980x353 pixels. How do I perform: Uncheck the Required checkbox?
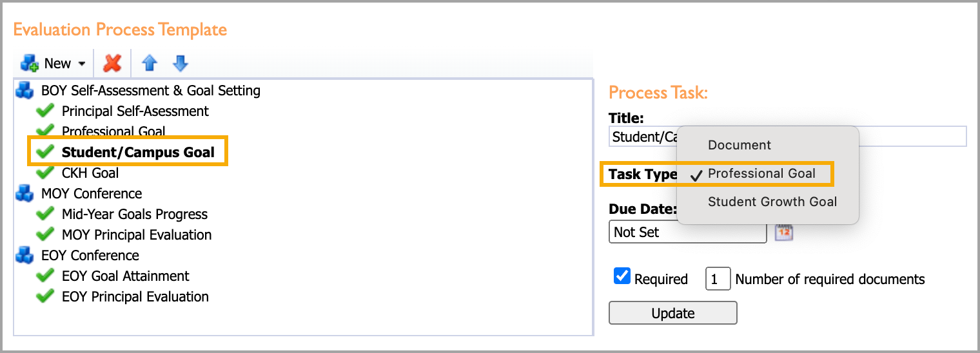[x=622, y=276]
